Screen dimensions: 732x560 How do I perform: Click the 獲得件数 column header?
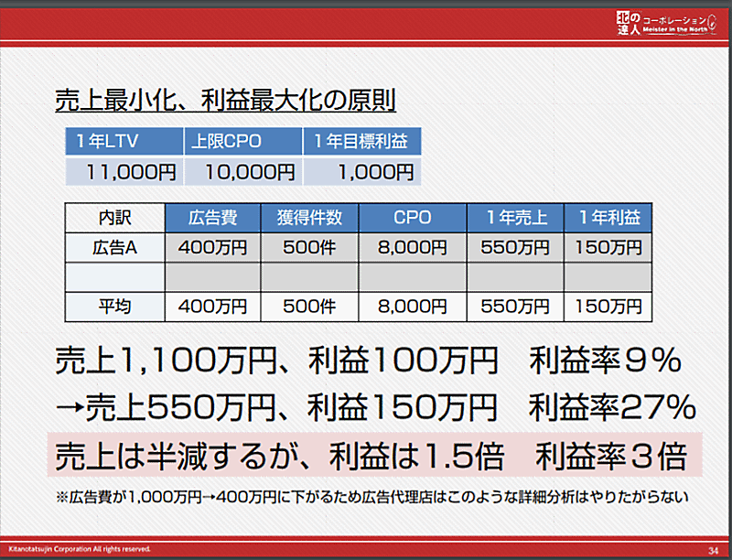click(309, 218)
